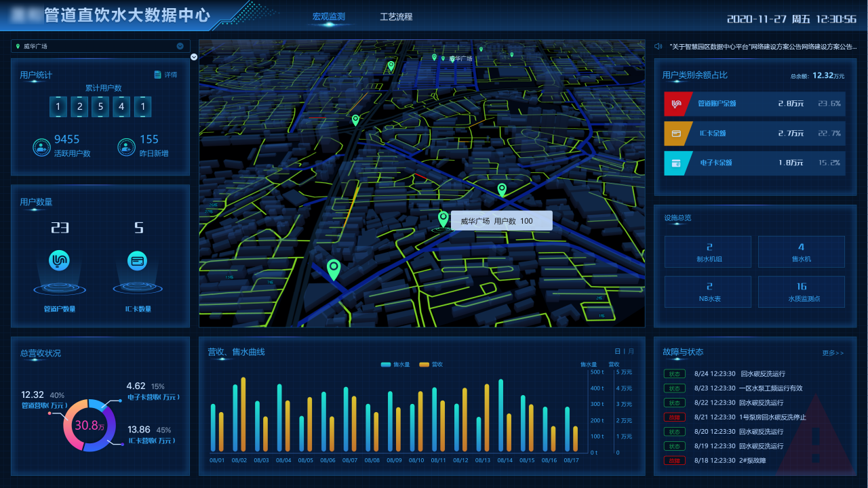This screenshot has width=868, height=488.
Task: Click the date and time display 2020-11-27
Action: pyautogui.click(x=791, y=19)
